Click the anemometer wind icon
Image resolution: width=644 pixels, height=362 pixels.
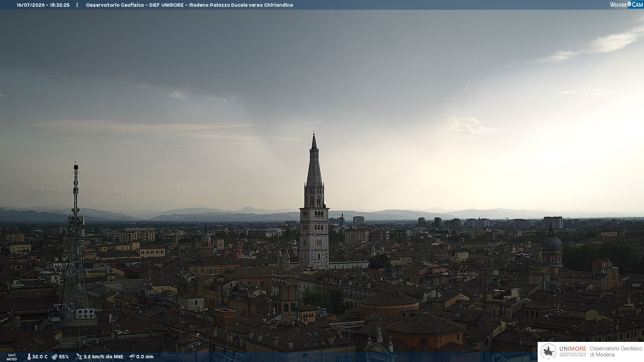(79, 357)
